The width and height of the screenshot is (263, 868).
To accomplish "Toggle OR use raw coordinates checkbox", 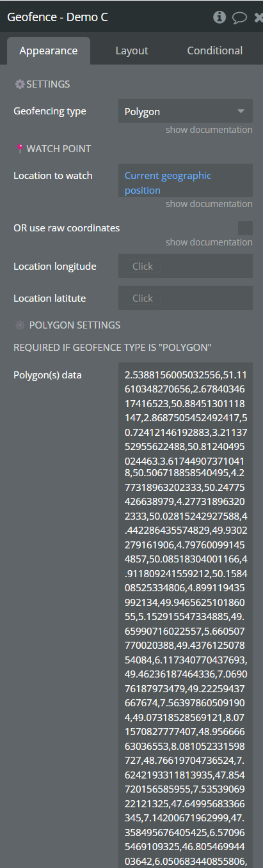I will (x=245, y=228).
